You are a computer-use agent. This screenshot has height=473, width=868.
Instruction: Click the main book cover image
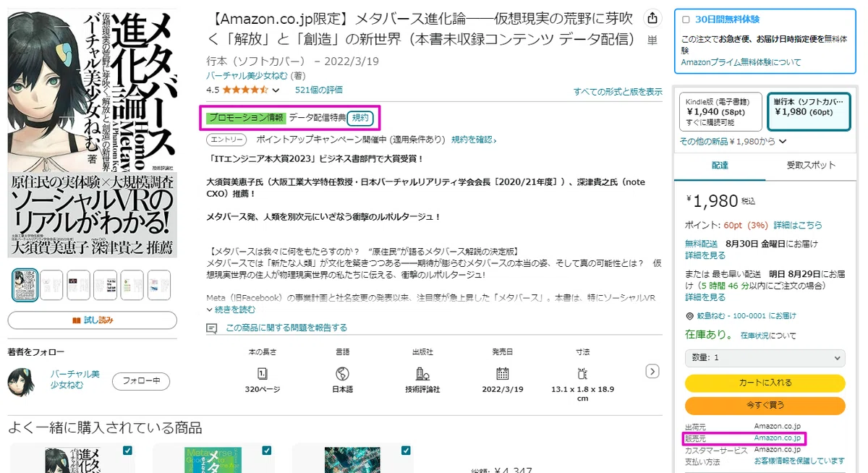coord(93,134)
